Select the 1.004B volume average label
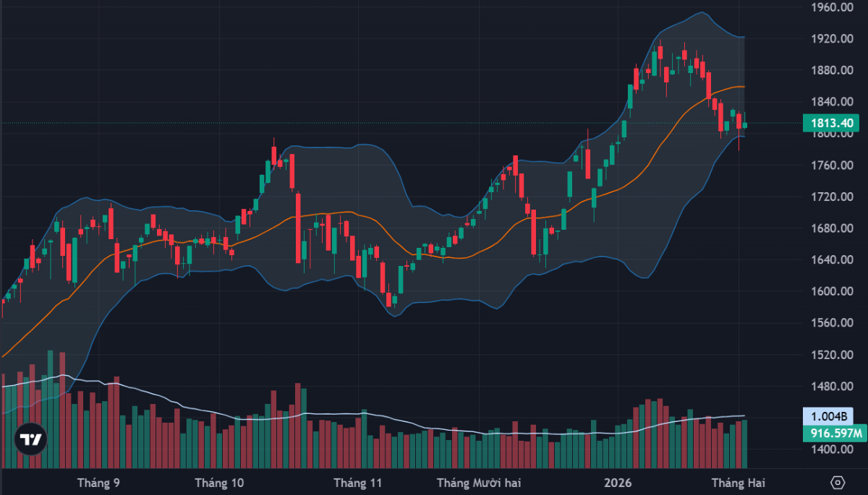Screen dimensions: 868x495 coord(827,417)
